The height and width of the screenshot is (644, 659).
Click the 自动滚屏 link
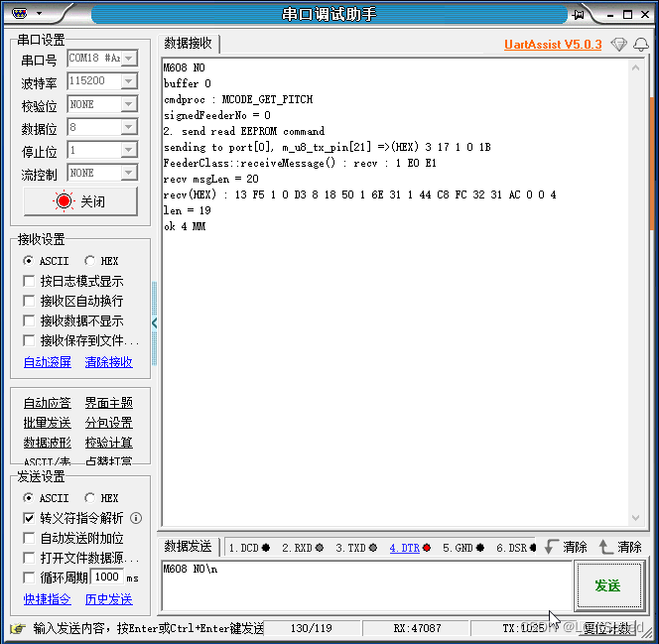click(48, 362)
